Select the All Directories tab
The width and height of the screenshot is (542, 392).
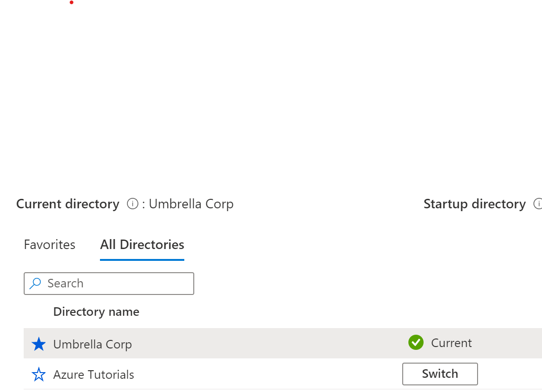pyautogui.click(x=142, y=244)
